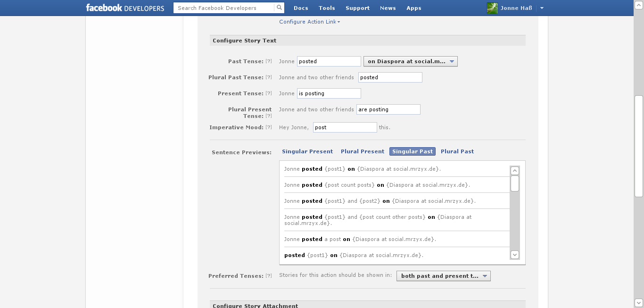Viewport: 644px width, 308px height.
Task: Click preview list scroll down arrow
Action: pyautogui.click(x=515, y=255)
